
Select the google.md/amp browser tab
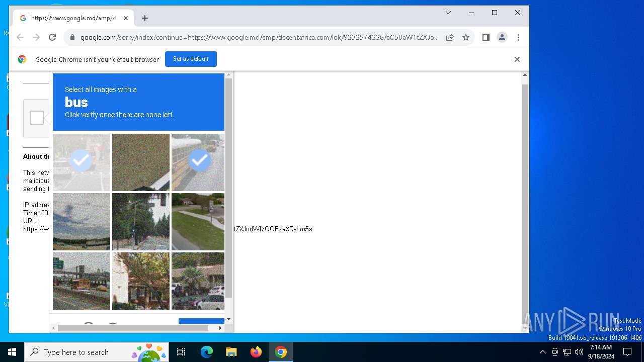(x=73, y=18)
